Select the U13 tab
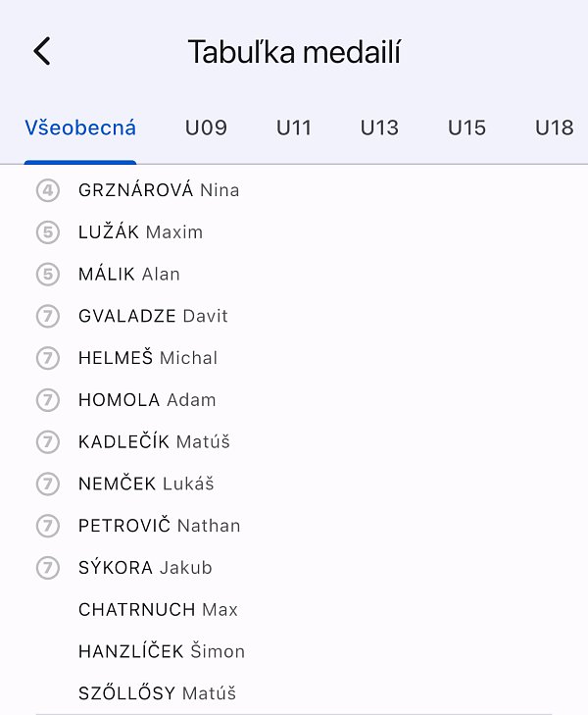588x715 pixels. [379, 128]
